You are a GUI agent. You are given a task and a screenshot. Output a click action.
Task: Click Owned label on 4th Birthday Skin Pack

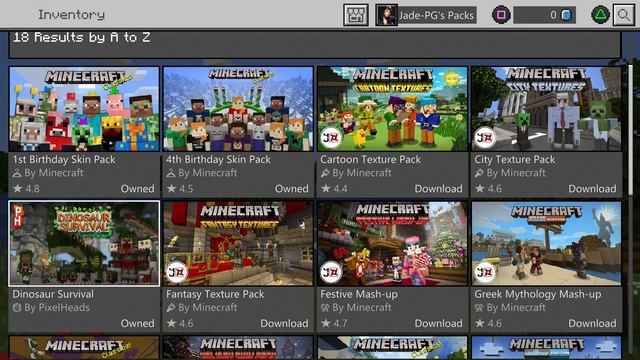(x=291, y=189)
